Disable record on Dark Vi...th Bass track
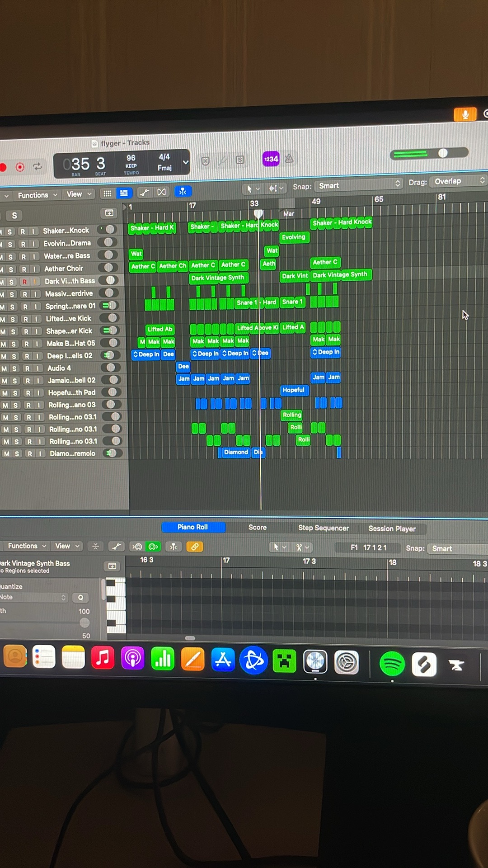 pos(24,282)
